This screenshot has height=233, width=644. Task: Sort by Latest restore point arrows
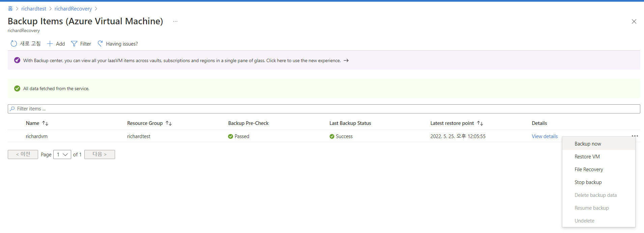pyautogui.click(x=480, y=123)
